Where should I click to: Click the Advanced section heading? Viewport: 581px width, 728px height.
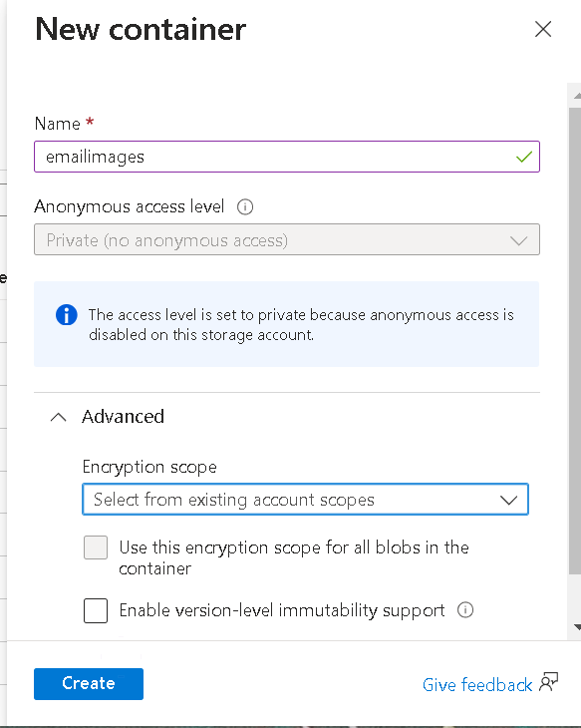123,417
